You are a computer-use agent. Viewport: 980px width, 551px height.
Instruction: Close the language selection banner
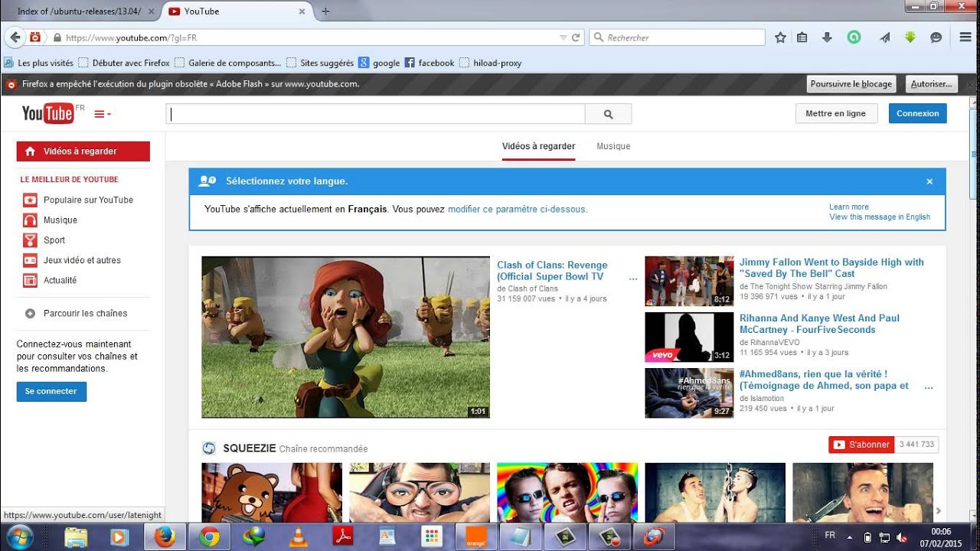pyautogui.click(x=929, y=181)
